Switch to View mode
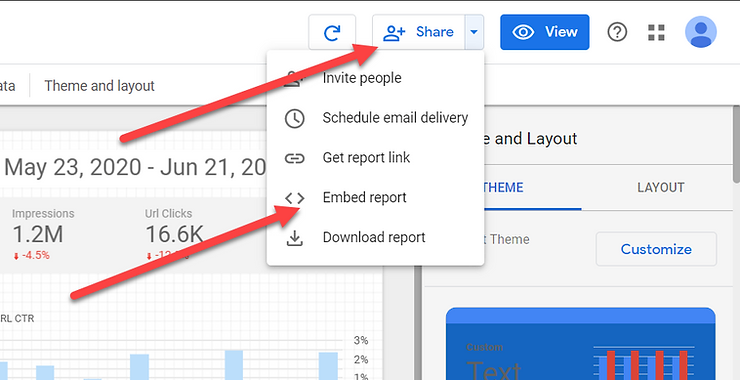 point(545,32)
